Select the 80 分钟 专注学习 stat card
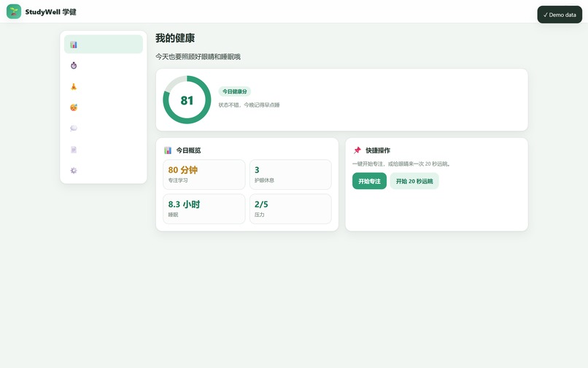 pyautogui.click(x=204, y=175)
